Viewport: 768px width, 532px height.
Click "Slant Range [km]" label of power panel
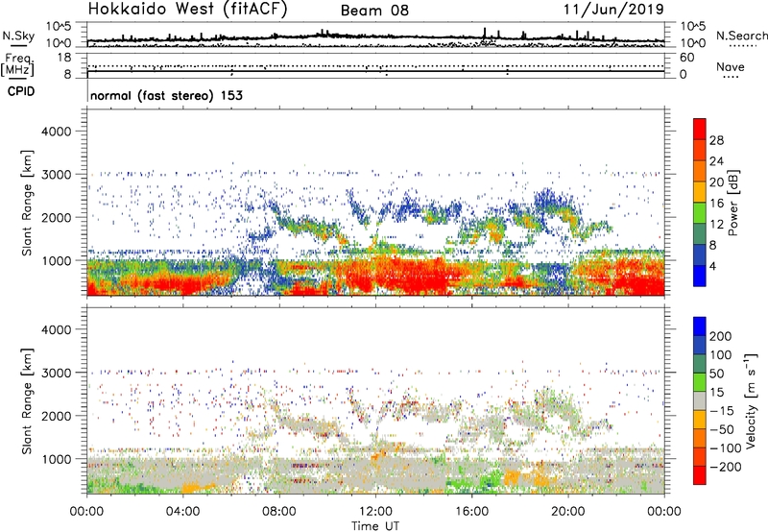(27, 204)
